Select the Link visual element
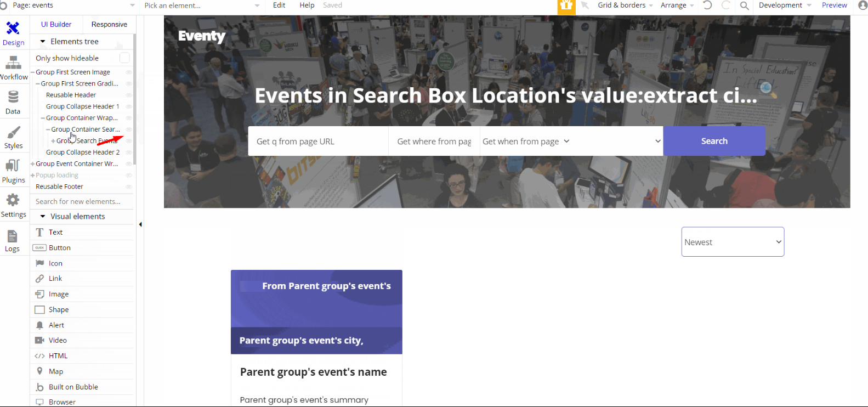868x407 pixels. (x=82, y=279)
